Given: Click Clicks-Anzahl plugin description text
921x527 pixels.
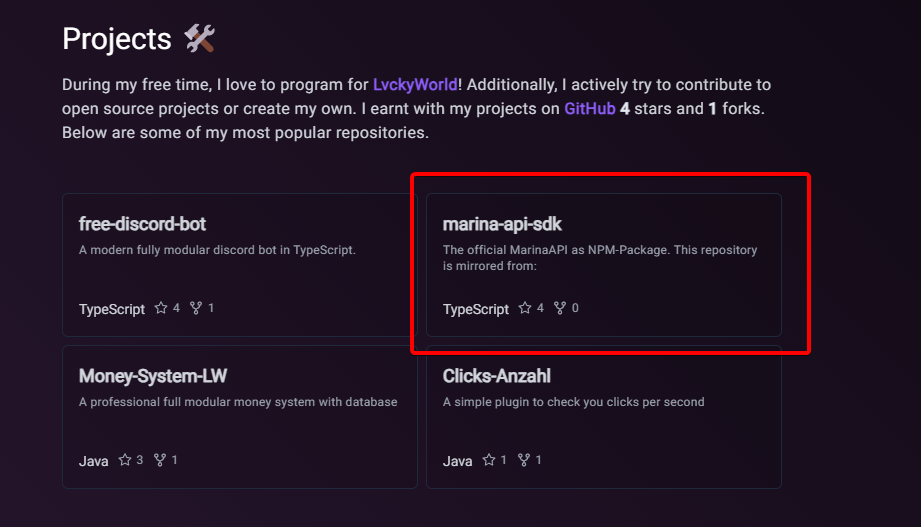Looking at the screenshot, I should (x=574, y=402).
